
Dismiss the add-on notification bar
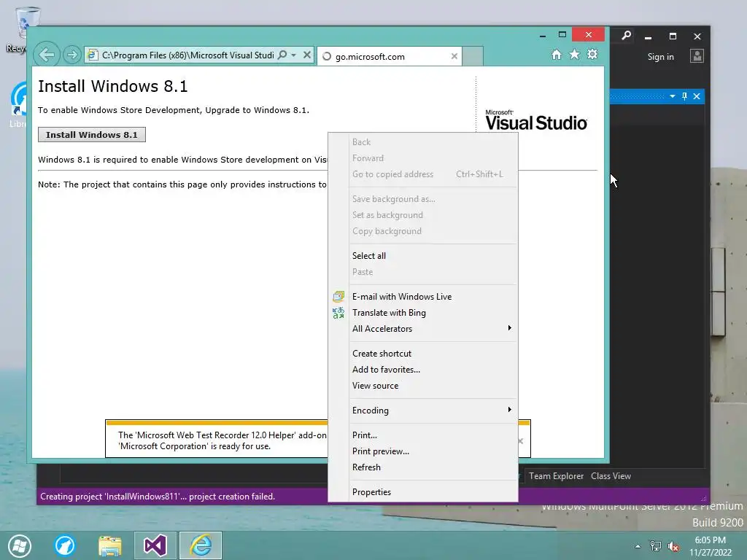521,441
